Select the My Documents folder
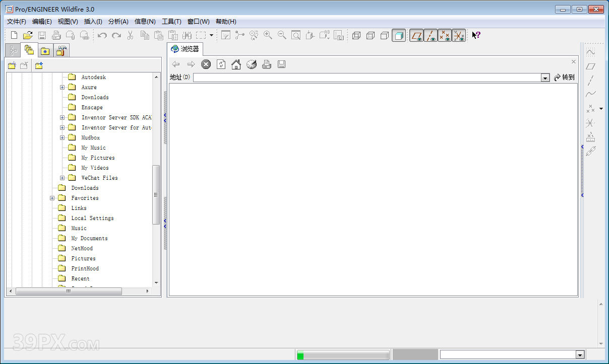Screen dimensions: 609x364 89,238
